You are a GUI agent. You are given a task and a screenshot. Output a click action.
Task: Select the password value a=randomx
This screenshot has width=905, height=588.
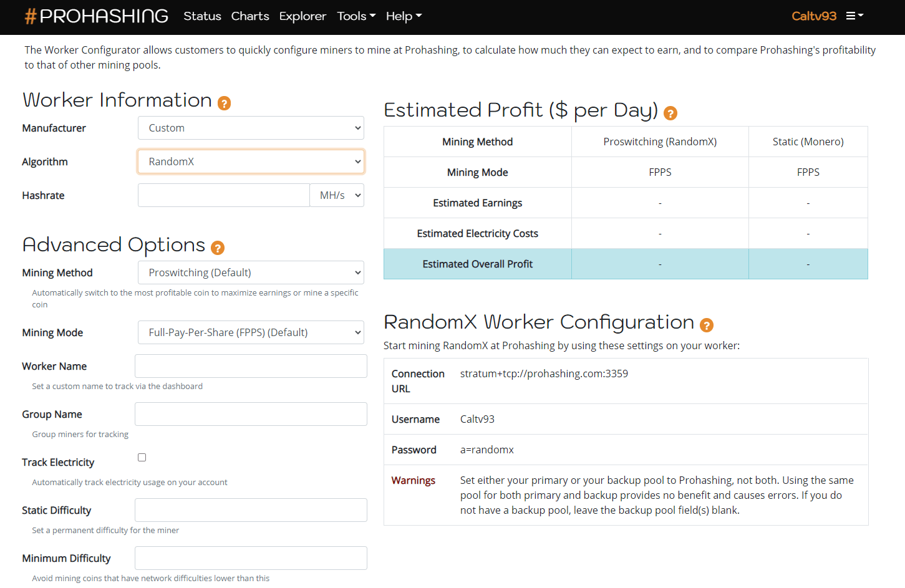(487, 450)
